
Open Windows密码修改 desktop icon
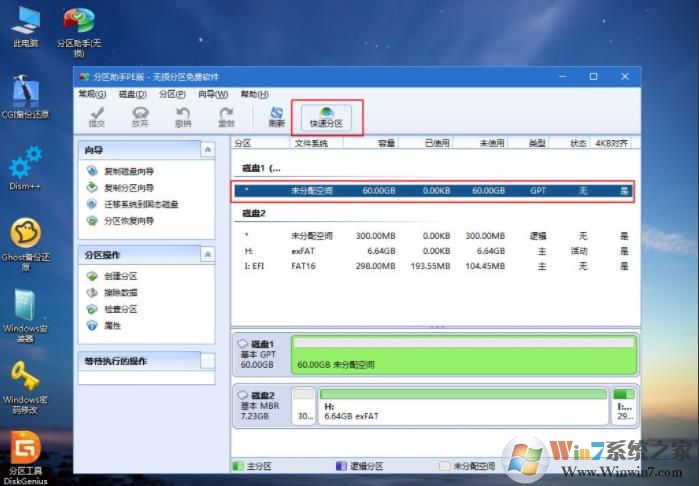(x=25, y=387)
